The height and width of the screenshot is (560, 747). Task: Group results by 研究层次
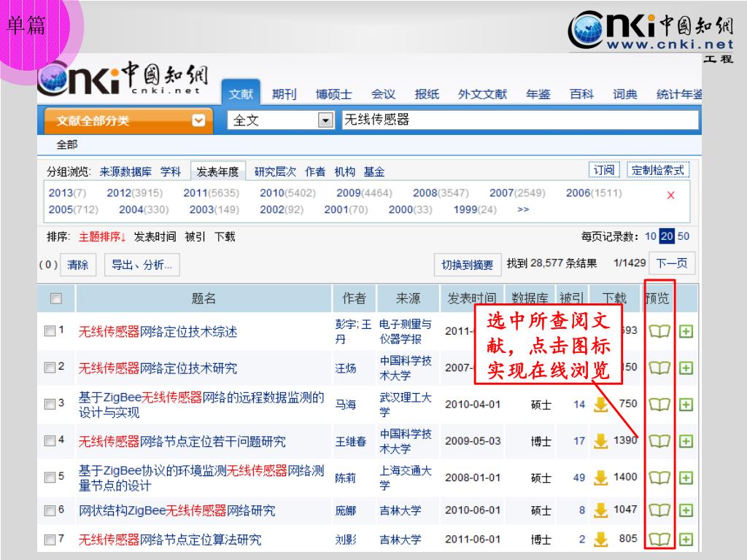click(275, 171)
